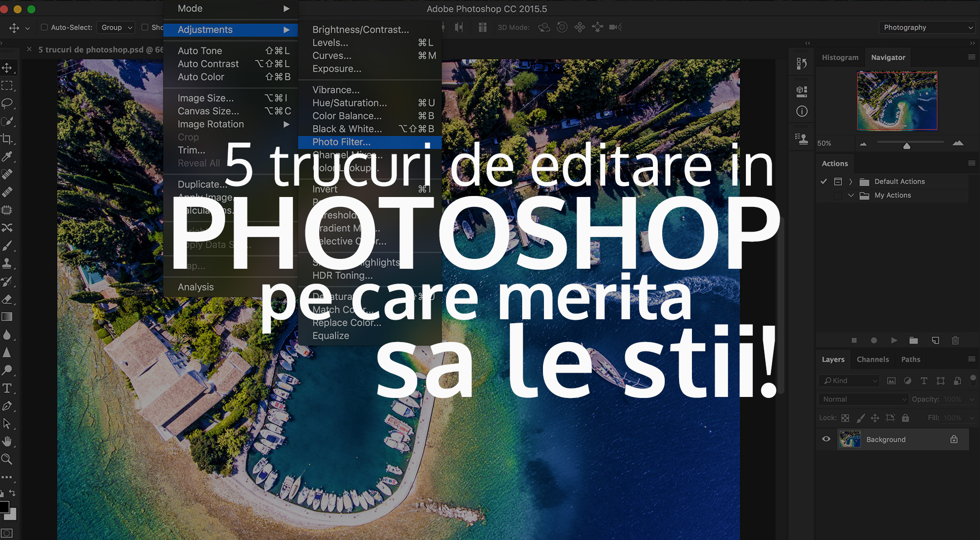
Task: Open the Group auto-select dropdown
Action: pos(116,27)
